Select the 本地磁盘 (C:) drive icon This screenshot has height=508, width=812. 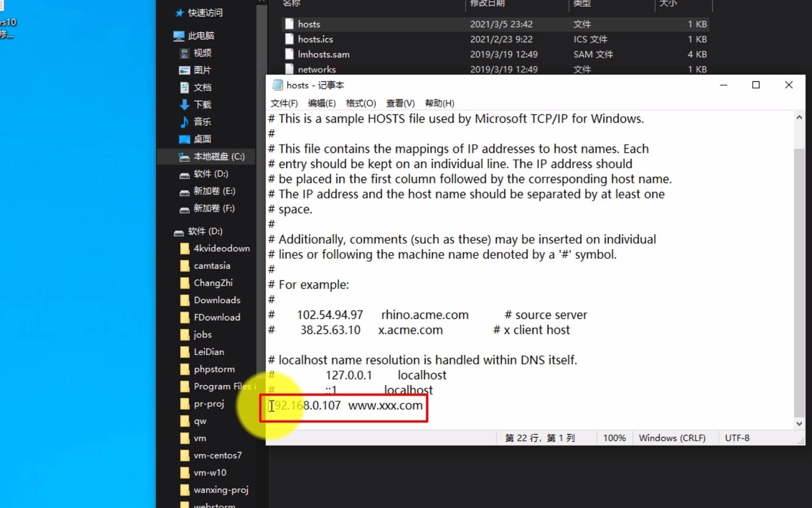click(185, 157)
